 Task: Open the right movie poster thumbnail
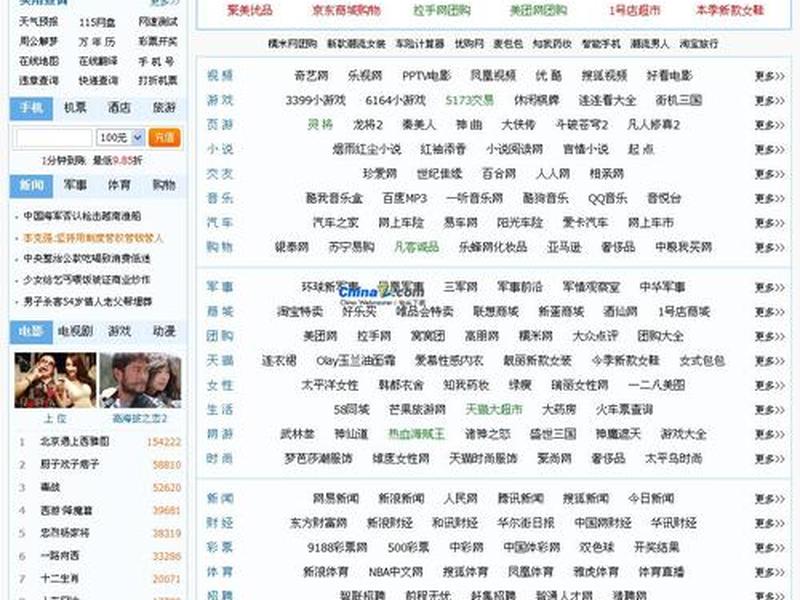point(140,380)
